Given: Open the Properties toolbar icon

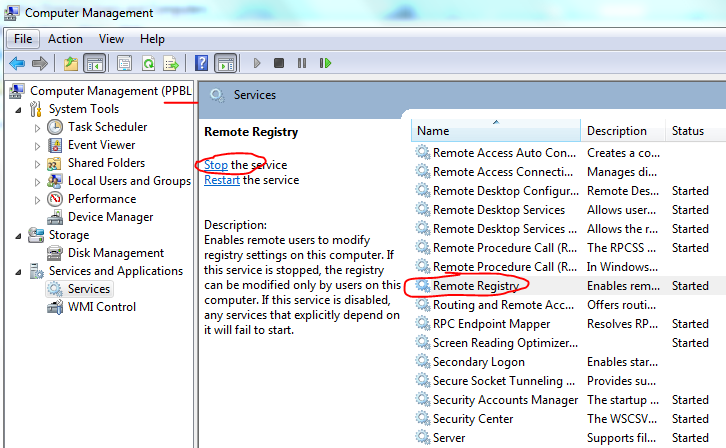Looking at the screenshot, I should pos(125,63).
